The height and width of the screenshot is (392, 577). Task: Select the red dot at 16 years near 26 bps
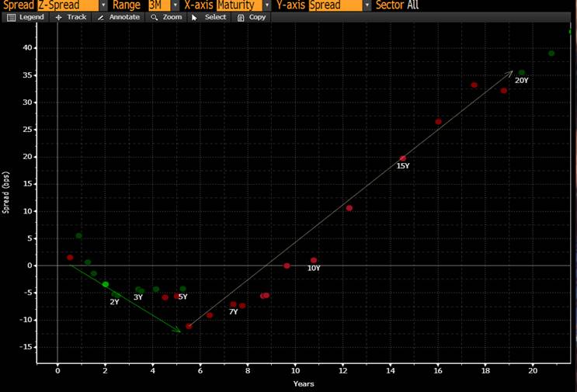coord(438,122)
